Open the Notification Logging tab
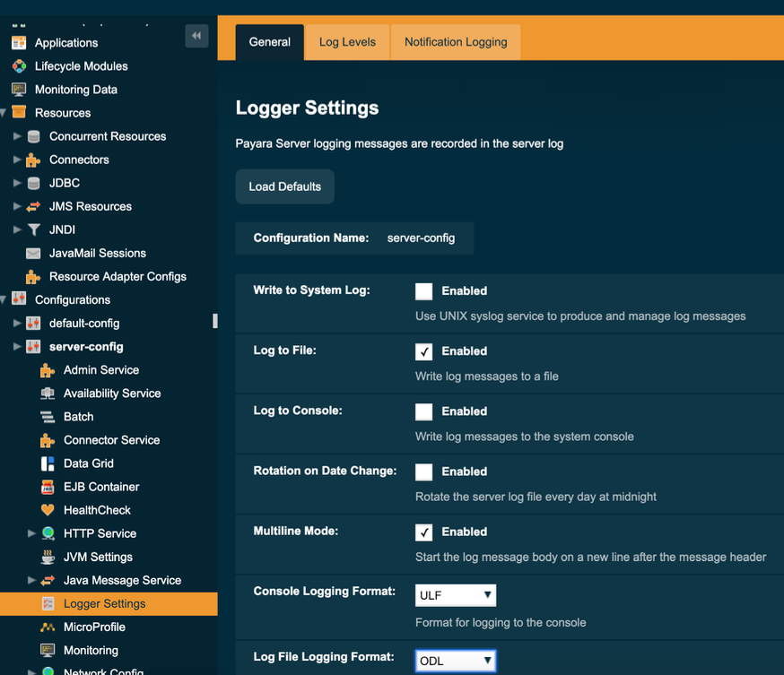784x675 pixels. (x=456, y=42)
